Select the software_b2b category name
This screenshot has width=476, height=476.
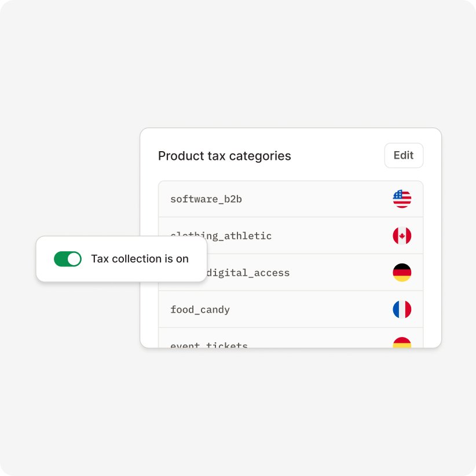(206, 199)
